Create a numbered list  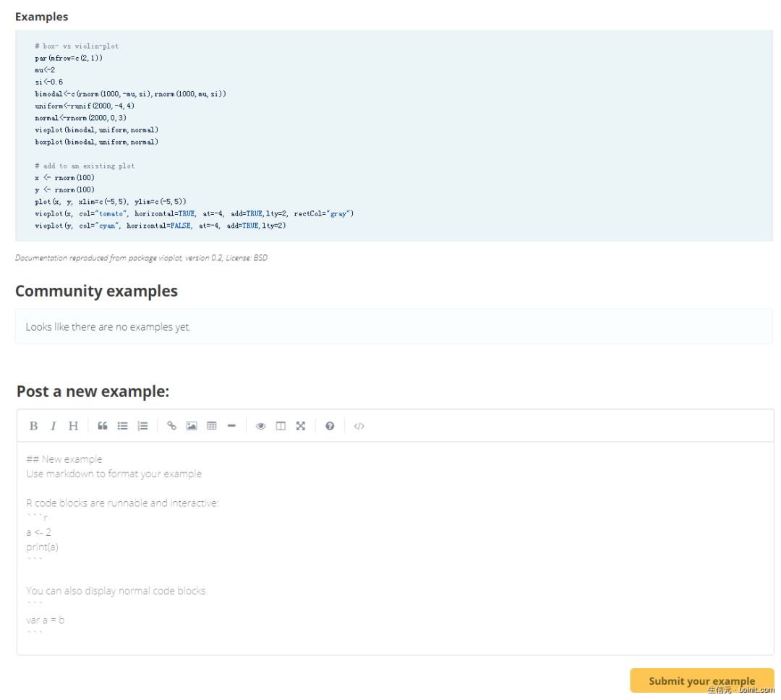pyautogui.click(x=142, y=426)
